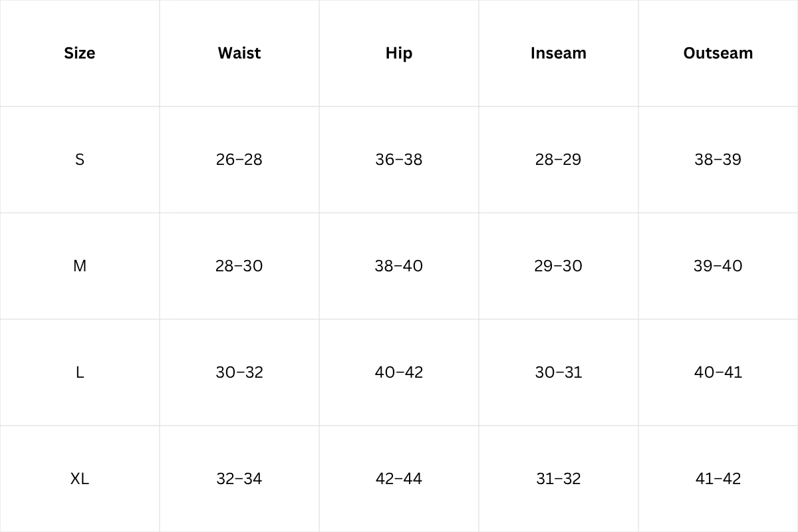This screenshot has width=798, height=532.
Task: Select XL hip value 42–44
Action: 399,479
